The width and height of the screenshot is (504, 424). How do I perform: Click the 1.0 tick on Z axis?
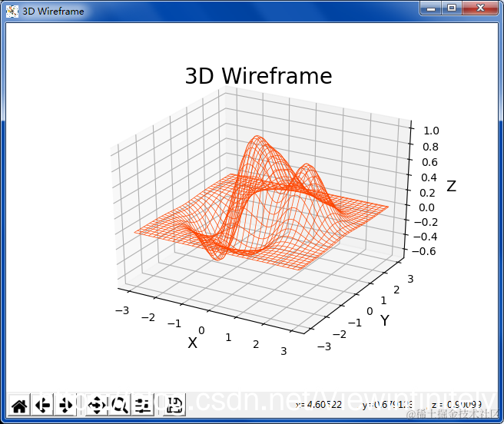[431, 131]
